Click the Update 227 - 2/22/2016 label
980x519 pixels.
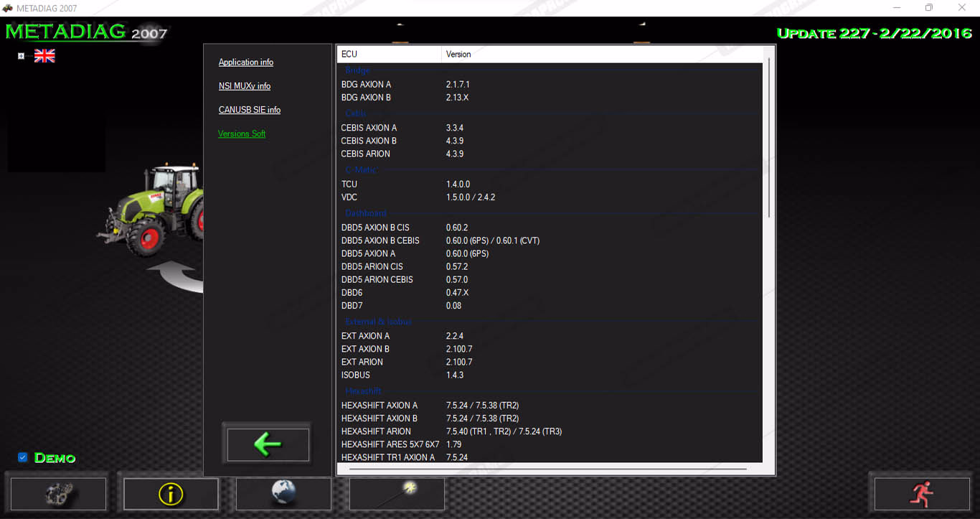875,33
